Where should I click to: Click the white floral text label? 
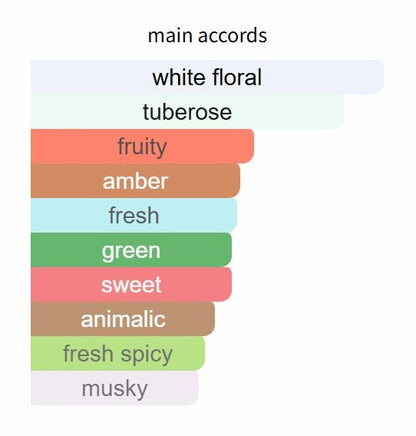pyautogui.click(x=207, y=77)
